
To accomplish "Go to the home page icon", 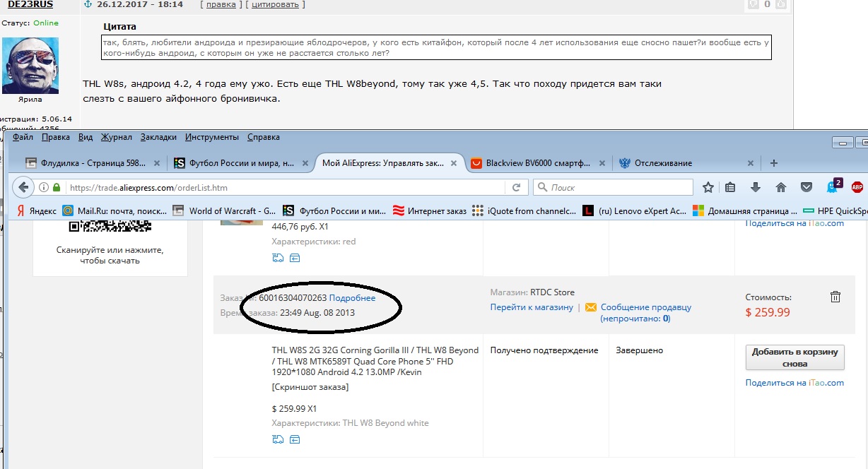I will click(x=781, y=187).
